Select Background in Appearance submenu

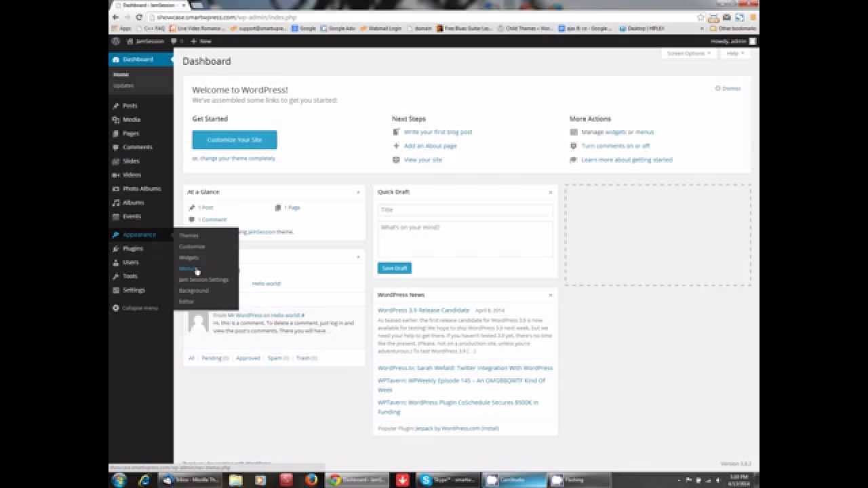pos(193,290)
